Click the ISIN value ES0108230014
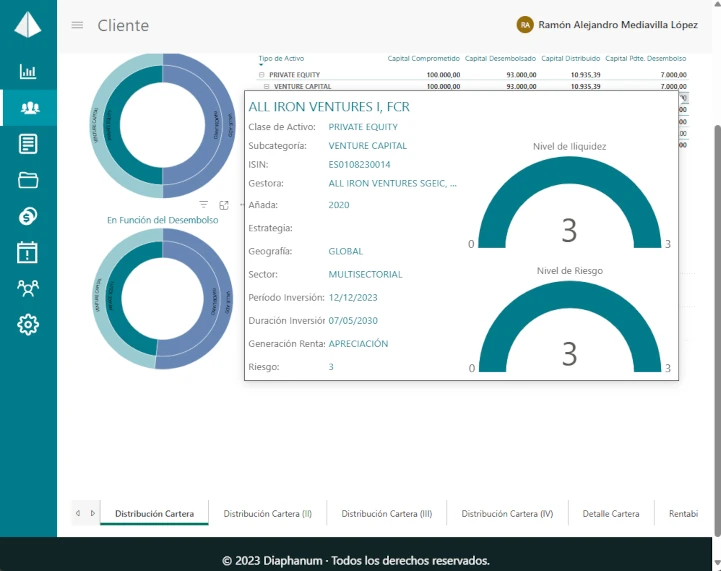This screenshot has height=571, width=721. 359,165
